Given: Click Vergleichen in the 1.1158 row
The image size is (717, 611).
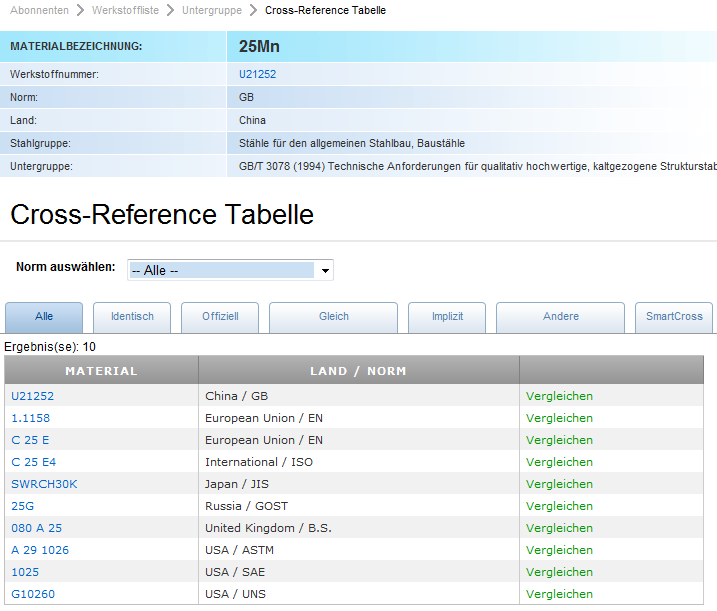Looking at the screenshot, I should tap(559, 418).
